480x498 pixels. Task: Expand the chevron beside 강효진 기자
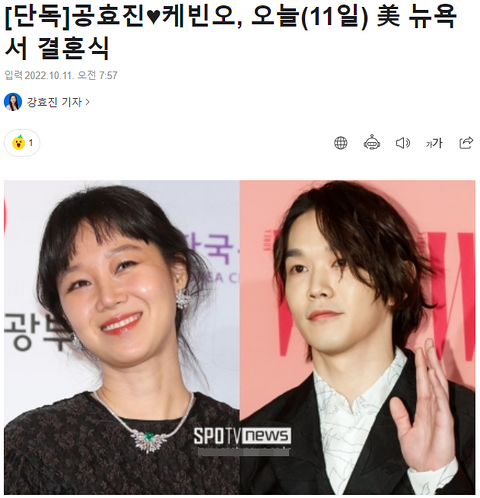tap(88, 102)
